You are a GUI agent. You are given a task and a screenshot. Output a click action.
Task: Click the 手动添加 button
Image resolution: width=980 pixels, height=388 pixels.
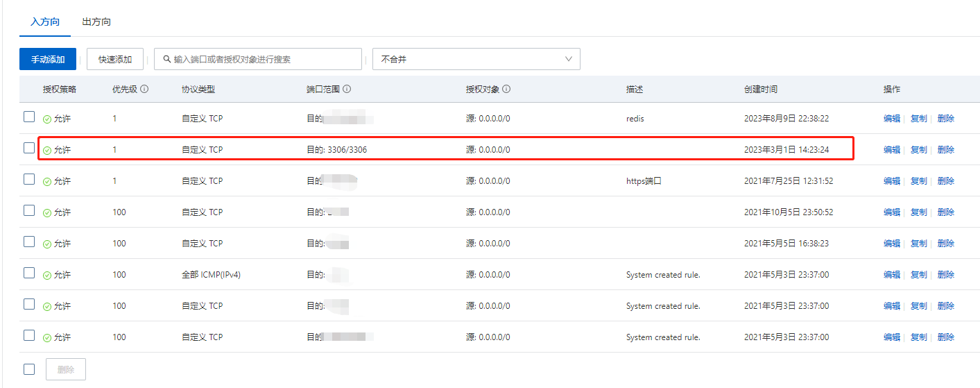coord(48,59)
